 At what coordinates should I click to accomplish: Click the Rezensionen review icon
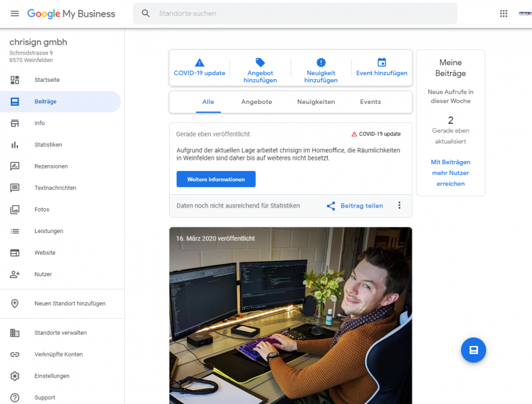click(15, 166)
